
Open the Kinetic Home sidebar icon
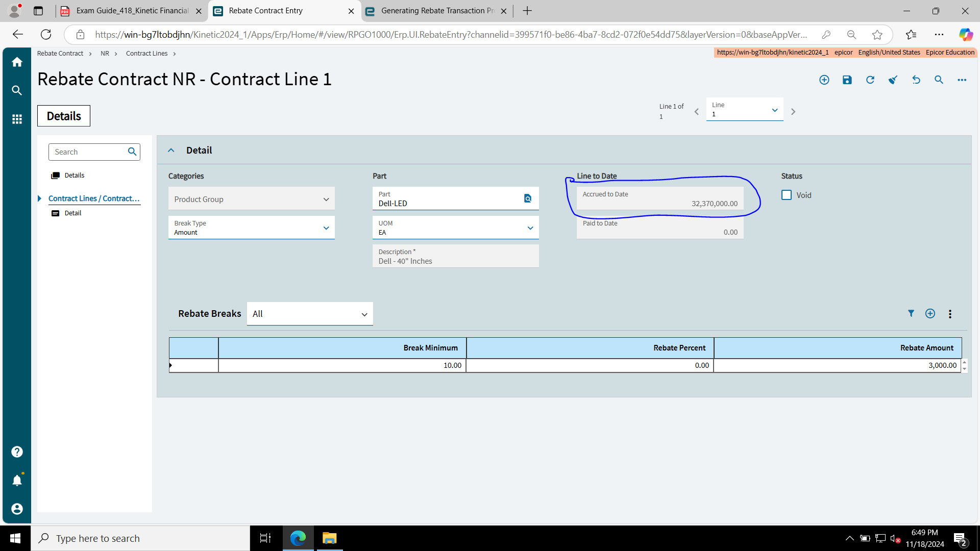(x=17, y=62)
